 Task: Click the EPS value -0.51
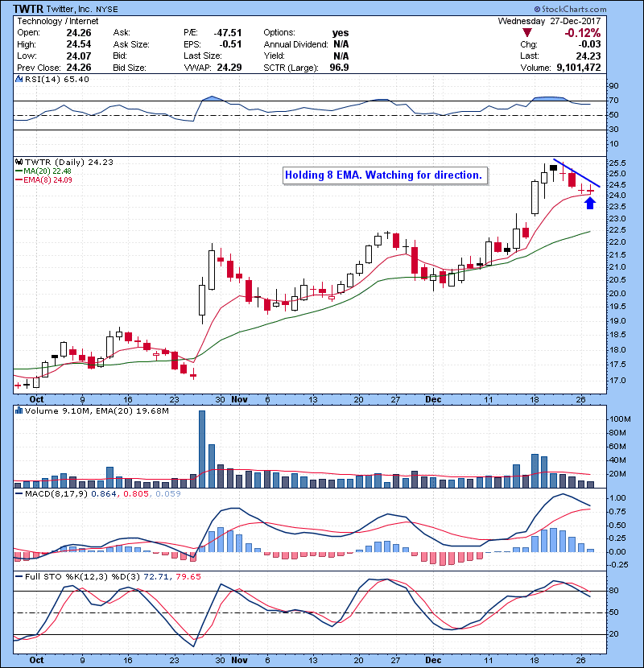point(230,44)
